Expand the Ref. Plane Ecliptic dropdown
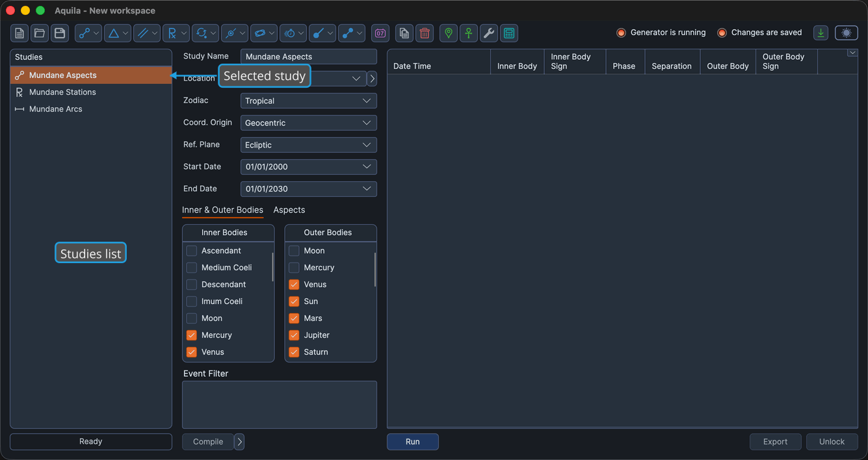This screenshot has height=460, width=868. (309, 145)
